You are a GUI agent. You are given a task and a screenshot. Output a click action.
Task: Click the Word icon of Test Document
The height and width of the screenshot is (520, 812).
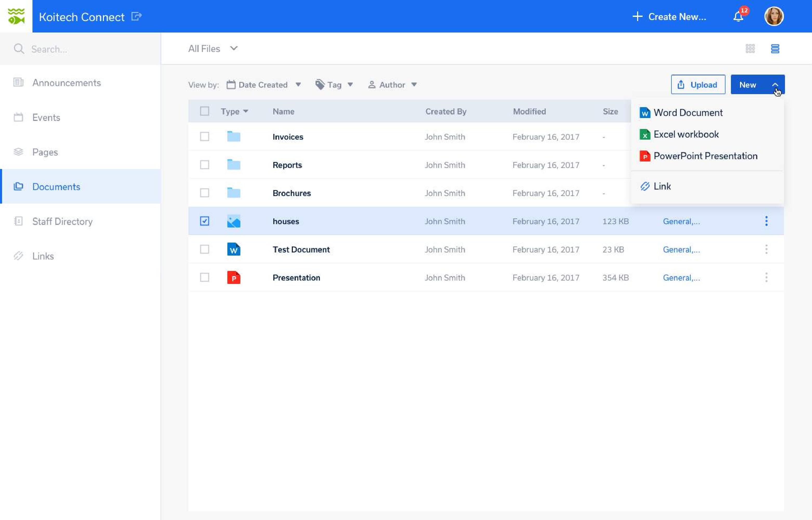pyautogui.click(x=233, y=249)
